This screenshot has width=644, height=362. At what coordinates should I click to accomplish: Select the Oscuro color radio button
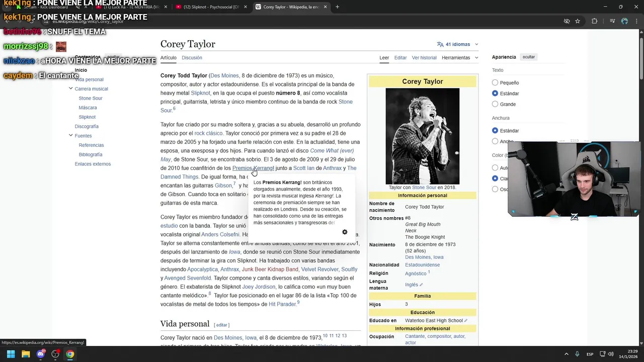coord(495,189)
